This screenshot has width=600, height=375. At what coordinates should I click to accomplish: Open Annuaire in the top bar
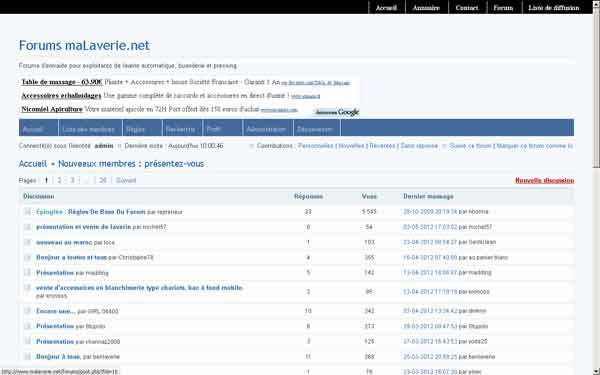(426, 8)
